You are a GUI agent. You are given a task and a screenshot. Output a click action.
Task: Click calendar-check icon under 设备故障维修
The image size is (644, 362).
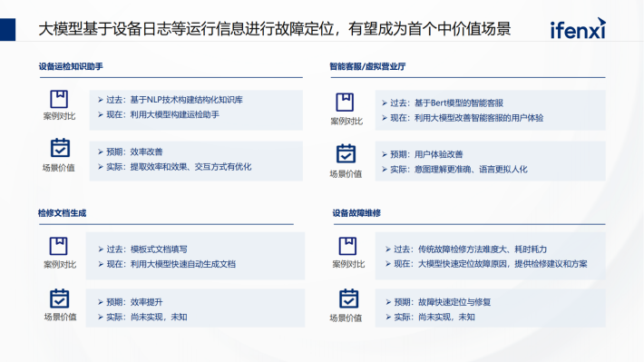point(348,298)
